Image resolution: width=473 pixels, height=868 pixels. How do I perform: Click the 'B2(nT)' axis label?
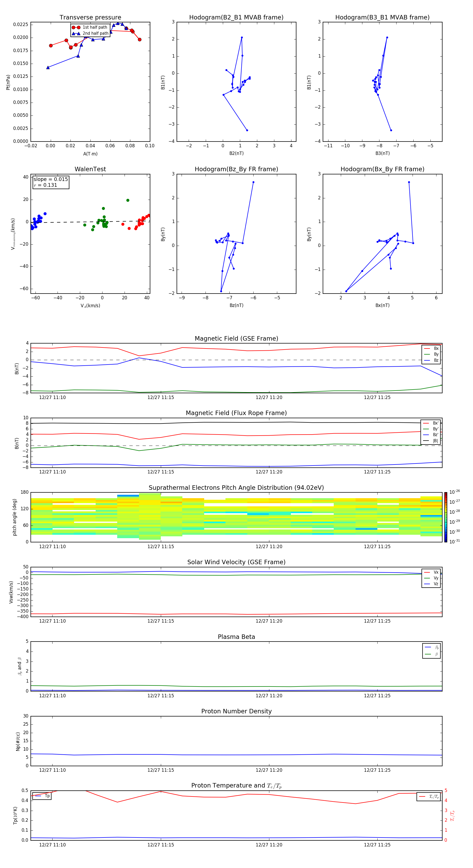(x=236, y=153)
